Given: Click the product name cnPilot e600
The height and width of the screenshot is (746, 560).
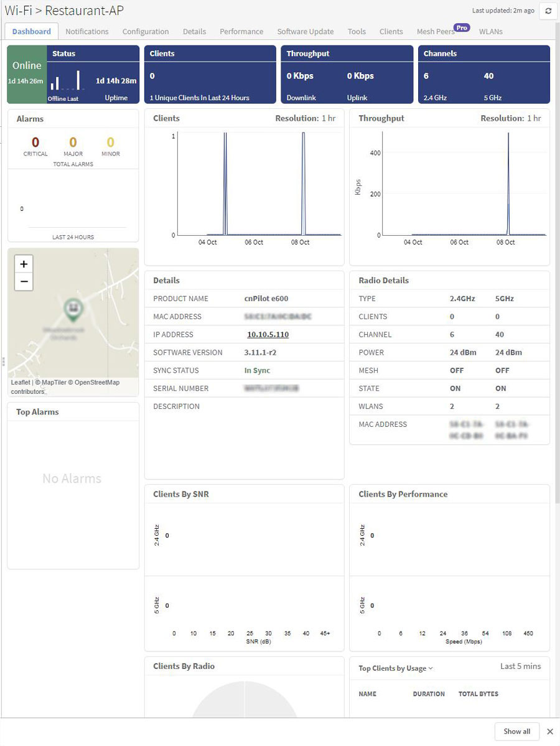Looking at the screenshot, I should pos(266,298).
